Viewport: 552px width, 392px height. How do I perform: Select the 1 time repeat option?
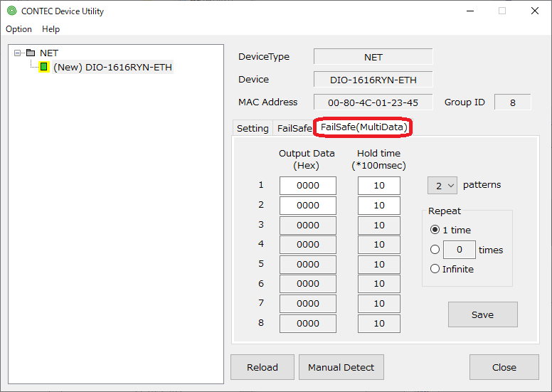point(435,230)
